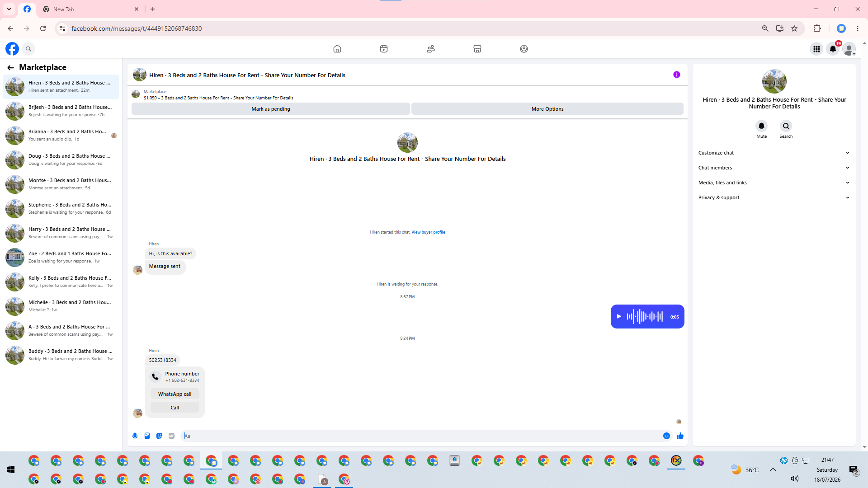The height and width of the screenshot is (488, 868).
Task: Open the Montse conversation
Action: (x=61, y=184)
